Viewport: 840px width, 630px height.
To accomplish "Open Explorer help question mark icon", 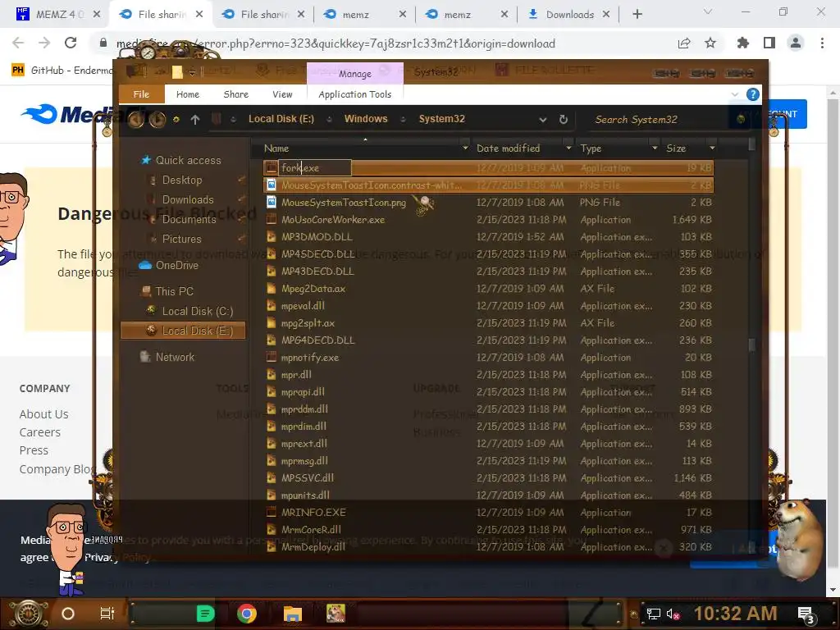I will pos(753,95).
